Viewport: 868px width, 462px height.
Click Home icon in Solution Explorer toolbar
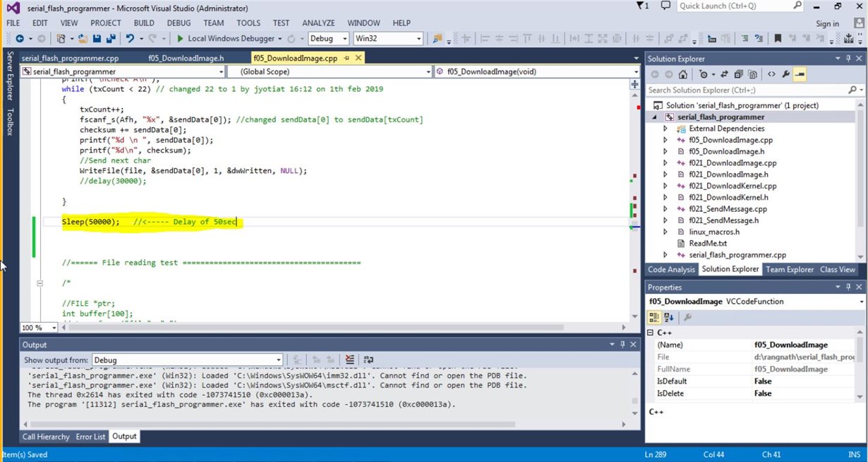coord(683,74)
